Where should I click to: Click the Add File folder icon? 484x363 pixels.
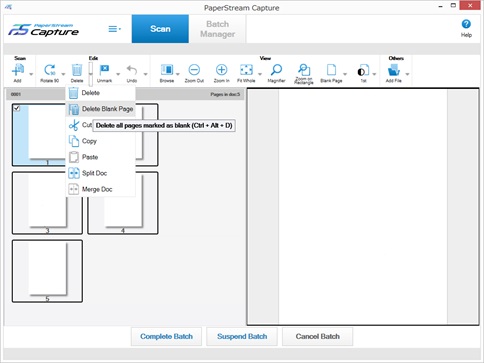(394, 70)
